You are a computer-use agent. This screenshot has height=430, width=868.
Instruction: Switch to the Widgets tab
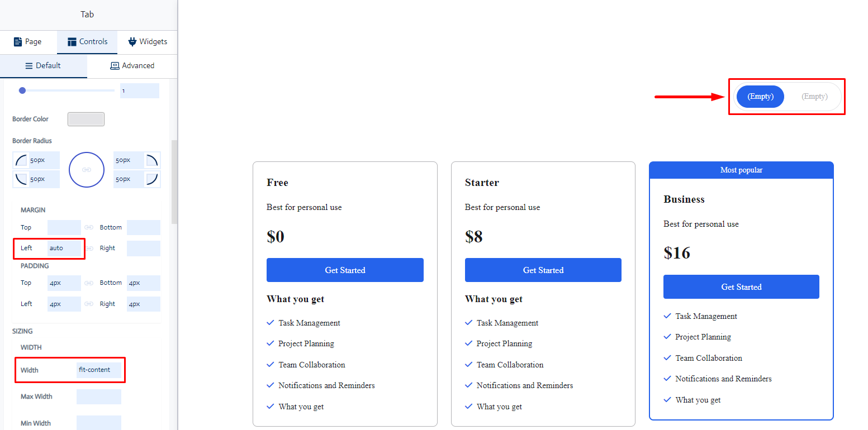coord(148,42)
